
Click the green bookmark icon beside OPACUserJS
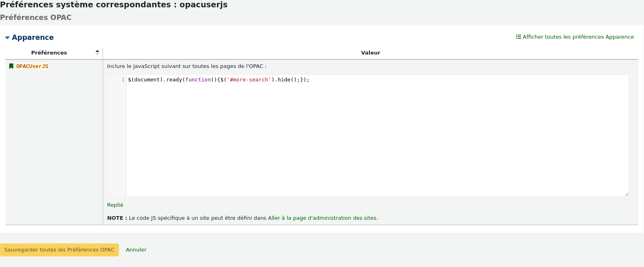pyautogui.click(x=11, y=66)
